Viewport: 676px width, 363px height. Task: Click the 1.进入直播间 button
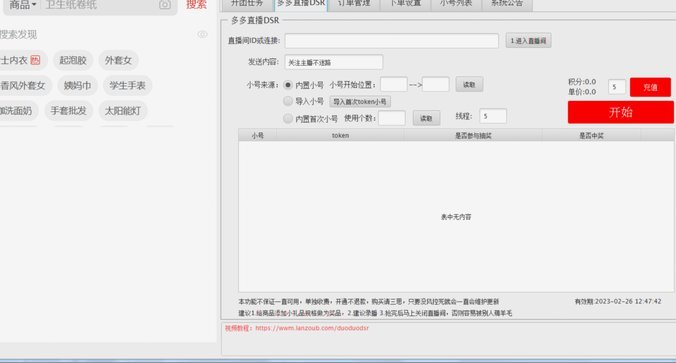(528, 41)
